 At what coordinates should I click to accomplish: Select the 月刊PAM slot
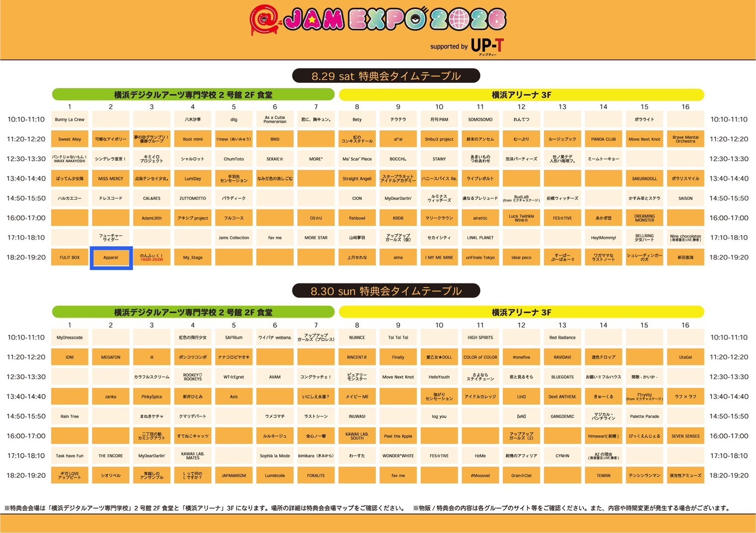439,120
